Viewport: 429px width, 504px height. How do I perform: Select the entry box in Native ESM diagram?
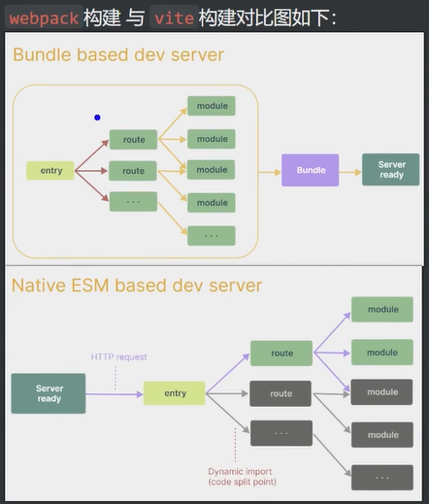(x=175, y=393)
